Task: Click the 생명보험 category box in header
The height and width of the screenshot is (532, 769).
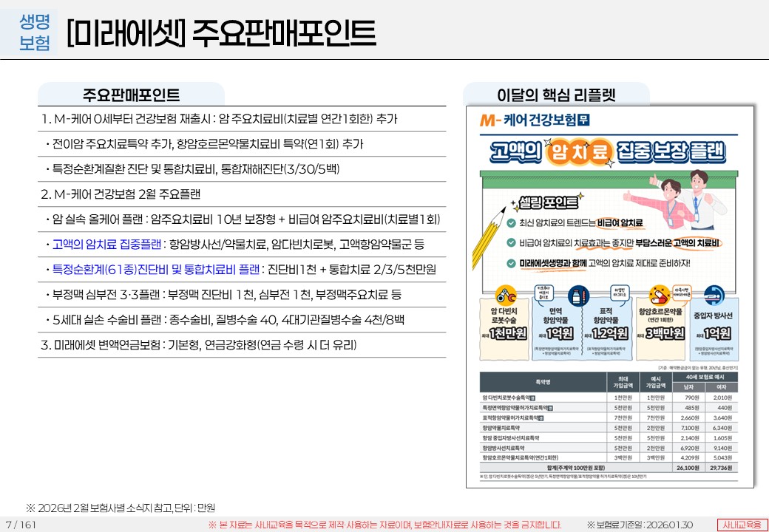Action: click(35, 31)
